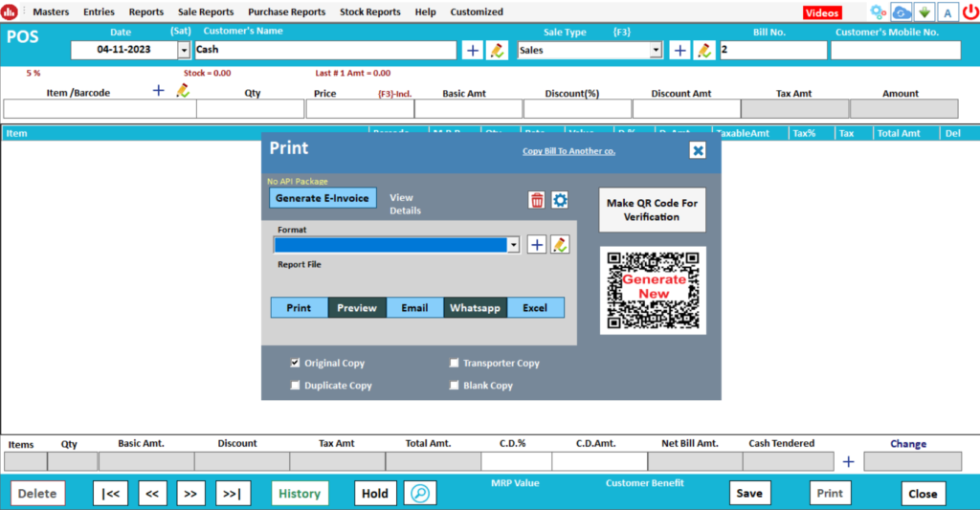980x510 pixels.
Task: Open the Customized menu
Action: click(477, 11)
